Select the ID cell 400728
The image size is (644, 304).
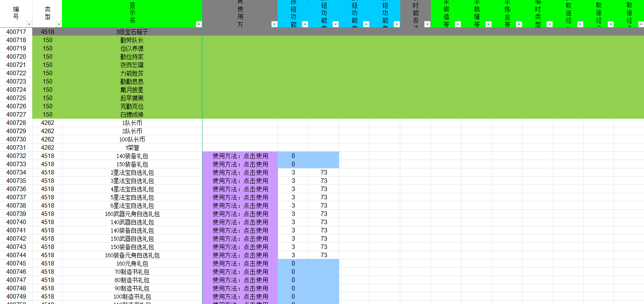[16, 123]
